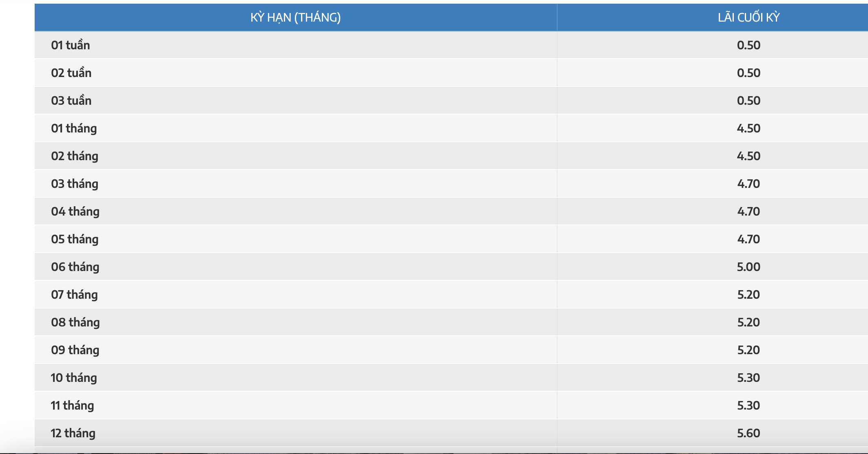The height and width of the screenshot is (454, 868).
Task: Select the 06 tháng term row
Action: coord(451,267)
